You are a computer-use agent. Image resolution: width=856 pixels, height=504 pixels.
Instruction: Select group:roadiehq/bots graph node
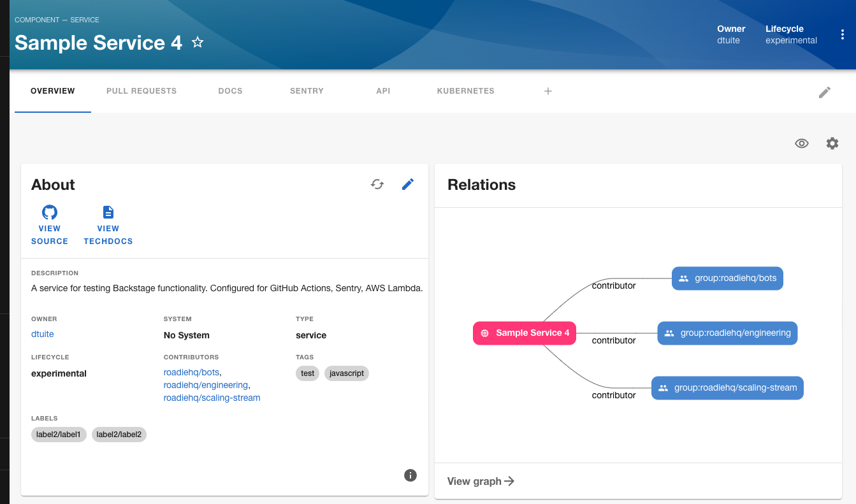click(727, 278)
